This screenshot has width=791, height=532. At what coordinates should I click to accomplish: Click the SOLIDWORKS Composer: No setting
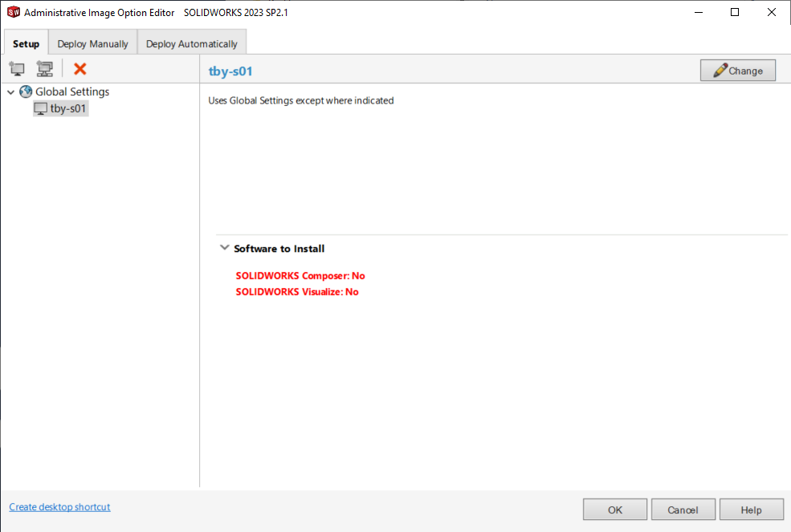300,275
